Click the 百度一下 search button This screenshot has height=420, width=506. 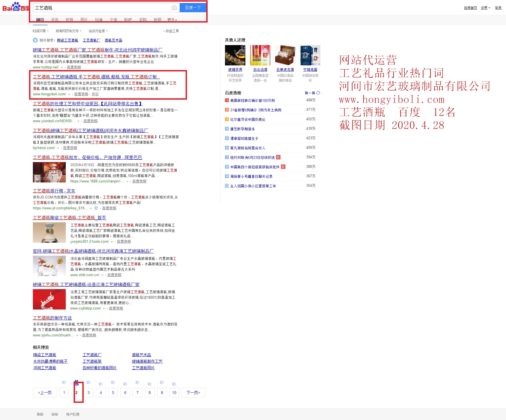pyautogui.click(x=193, y=8)
